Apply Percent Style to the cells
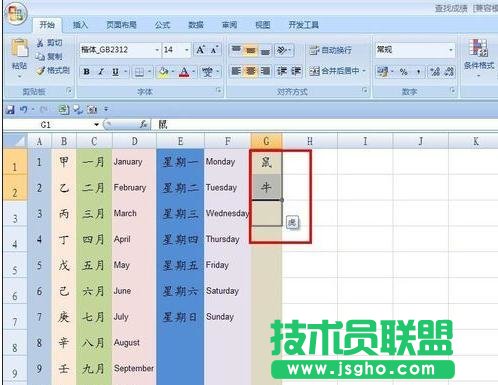 point(404,71)
